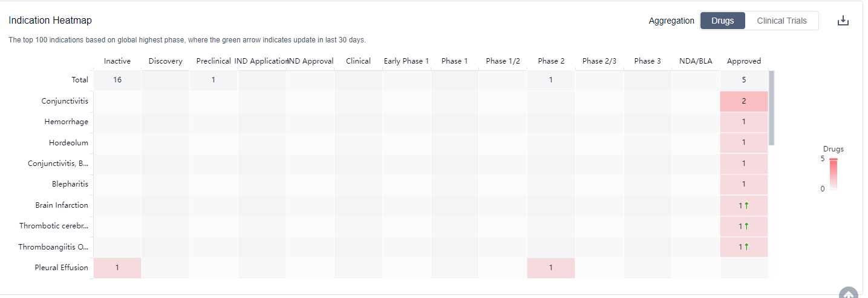
Task: Click the Approved column header
Action: pyautogui.click(x=743, y=61)
